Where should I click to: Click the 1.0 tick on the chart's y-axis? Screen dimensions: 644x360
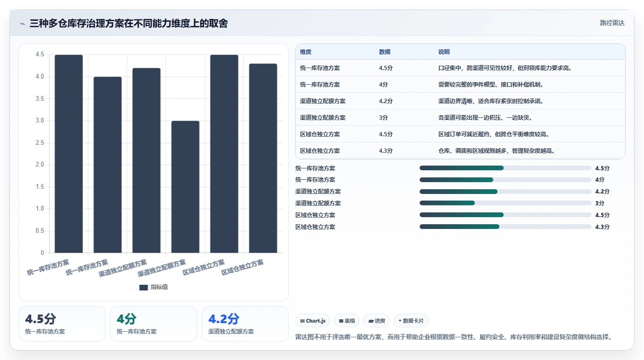click(x=40, y=209)
